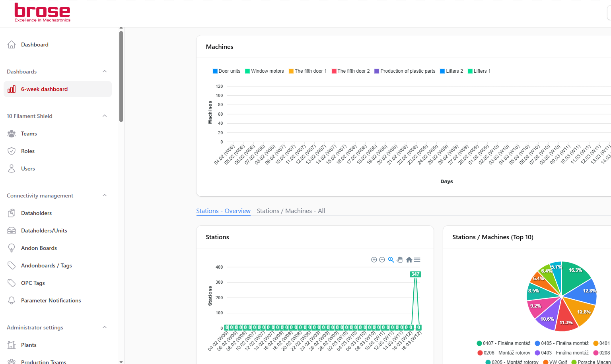Toggle Production of plastic parts legend series
Screen dimensions: 611x364
pyautogui.click(x=405, y=71)
